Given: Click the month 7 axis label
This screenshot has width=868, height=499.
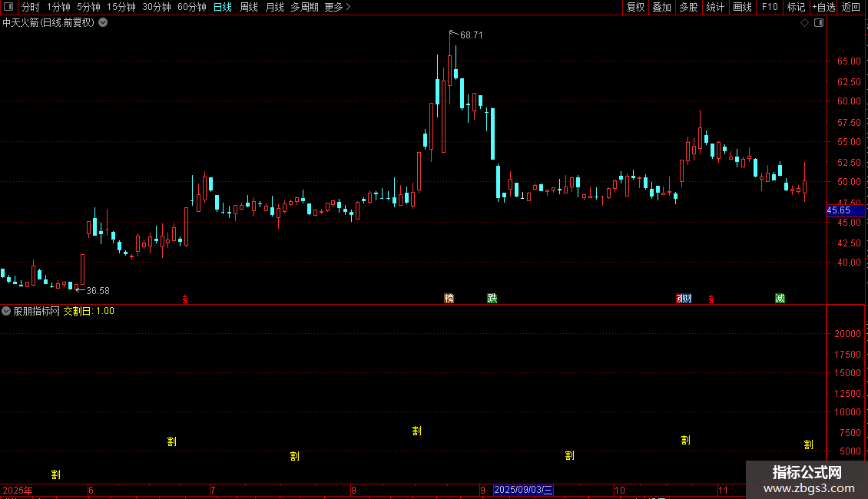Looking at the screenshot, I should 213,490.
